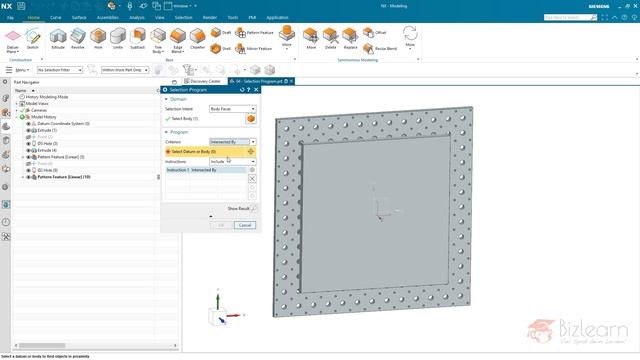
Task: Click the Cancel button
Action: coord(245,225)
